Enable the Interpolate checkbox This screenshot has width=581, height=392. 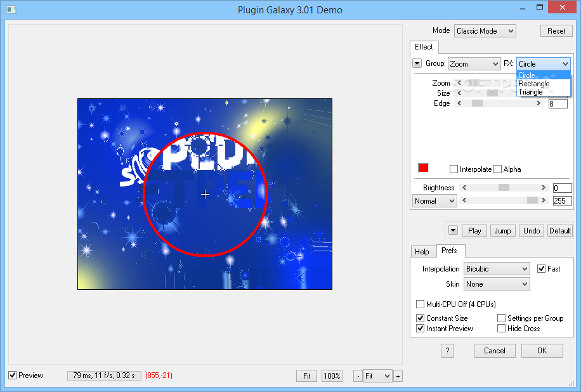454,169
